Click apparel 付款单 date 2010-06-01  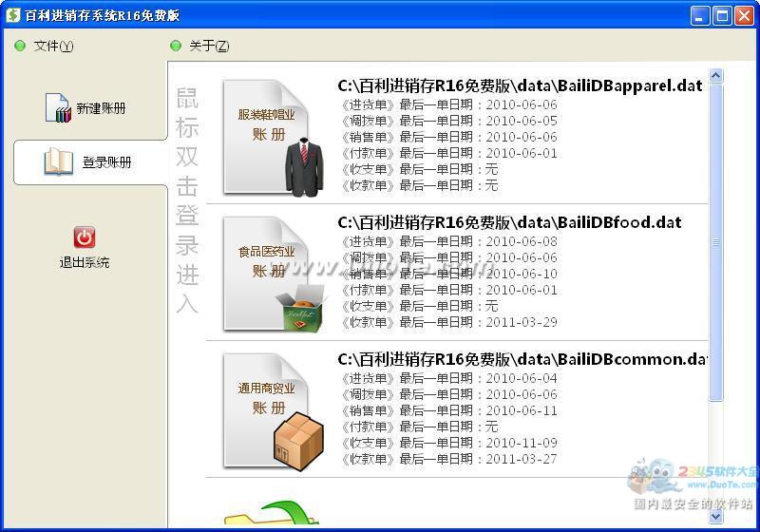pyautogui.click(x=522, y=153)
